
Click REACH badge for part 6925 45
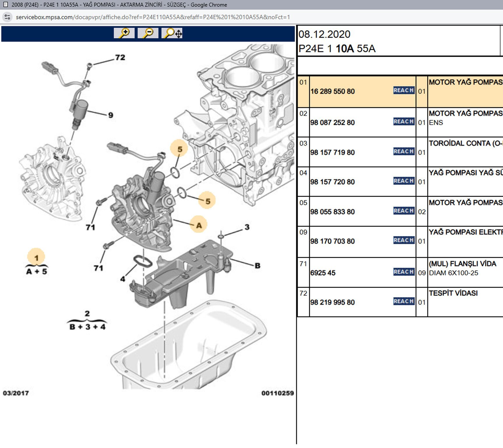point(404,272)
